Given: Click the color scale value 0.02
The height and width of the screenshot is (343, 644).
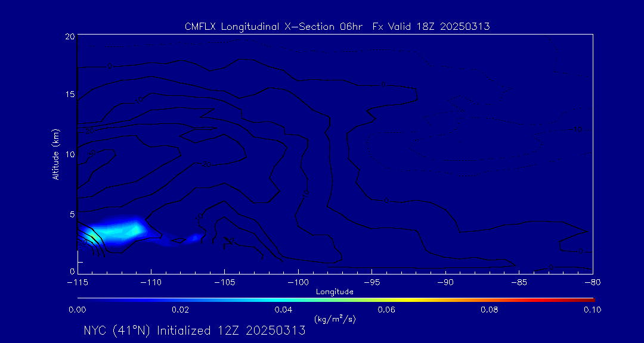Looking at the screenshot, I should [180, 310].
